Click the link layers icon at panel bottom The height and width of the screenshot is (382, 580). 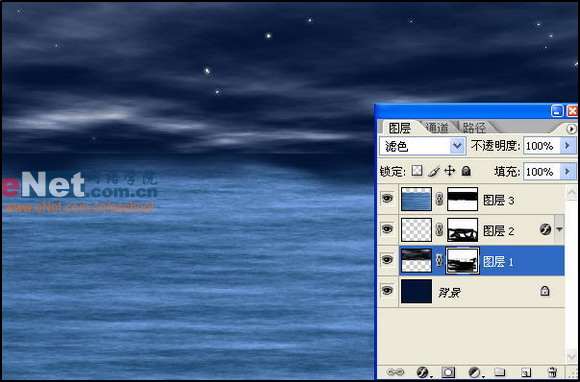point(395,372)
